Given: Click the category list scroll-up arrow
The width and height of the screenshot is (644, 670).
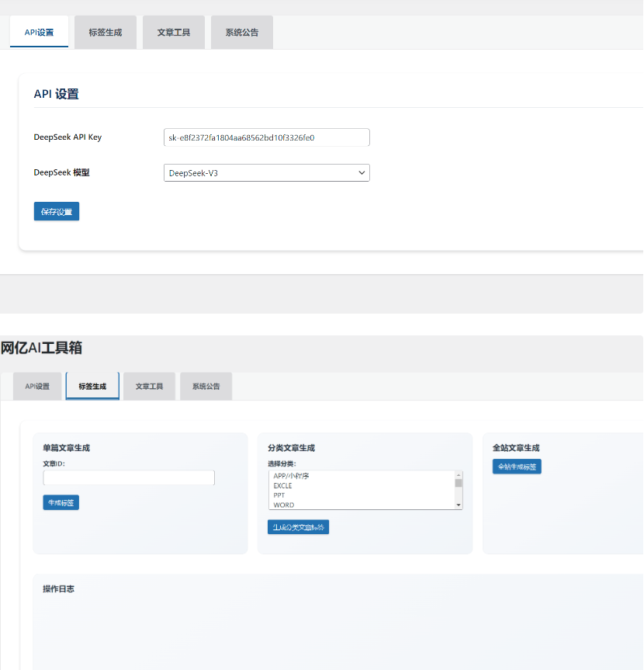Looking at the screenshot, I should (x=459, y=475).
